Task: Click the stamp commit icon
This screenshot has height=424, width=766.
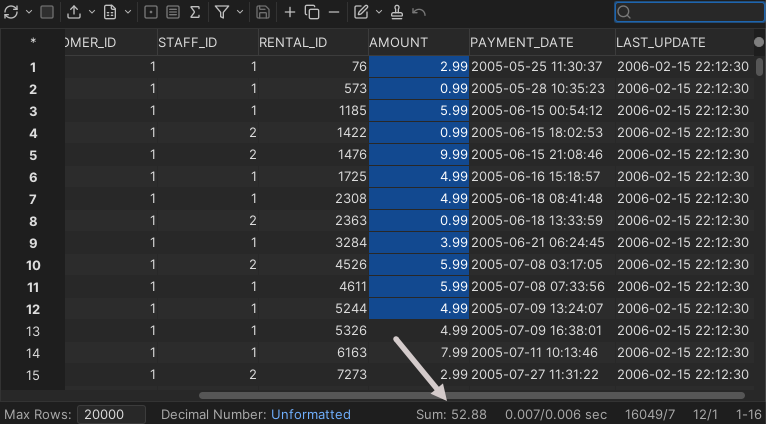Action: (x=397, y=12)
